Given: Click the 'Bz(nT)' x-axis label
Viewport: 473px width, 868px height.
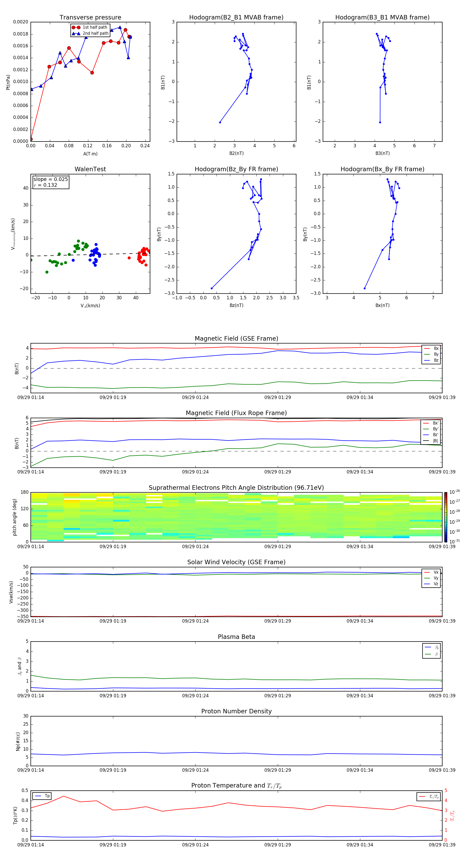Looking at the screenshot, I should (x=236, y=305).
